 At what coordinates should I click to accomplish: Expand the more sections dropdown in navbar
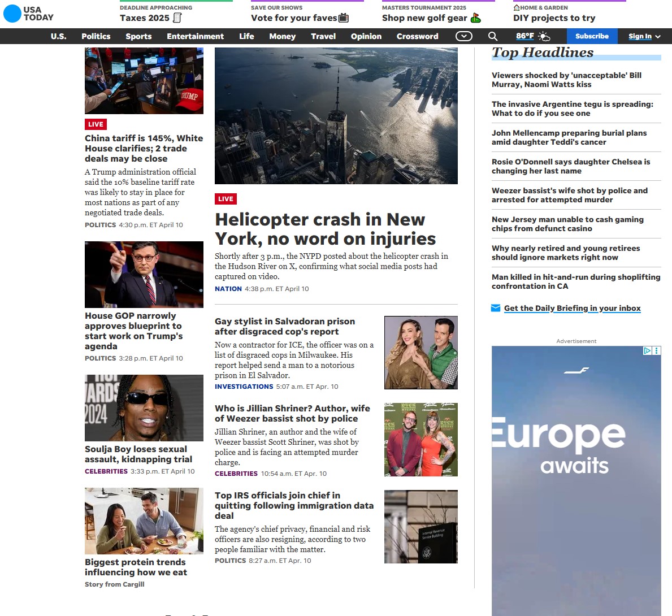(x=463, y=36)
